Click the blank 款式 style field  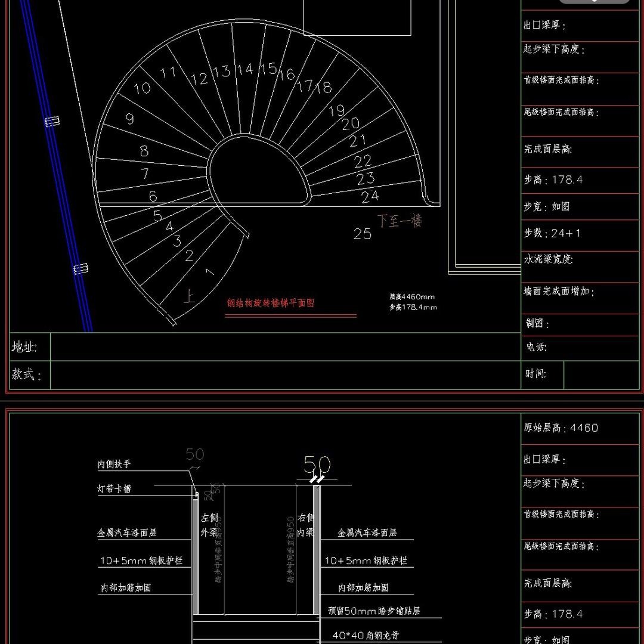tap(285, 374)
